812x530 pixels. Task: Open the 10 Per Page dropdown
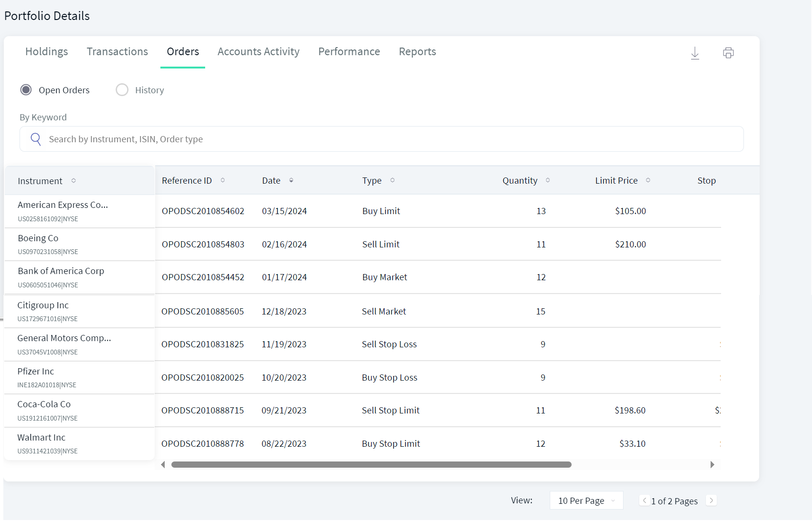(586, 501)
